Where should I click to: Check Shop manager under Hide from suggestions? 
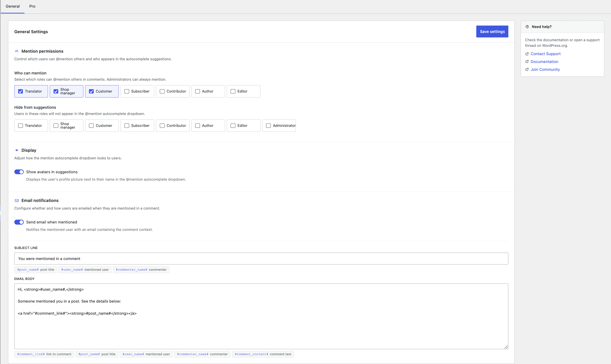pyautogui.click(x=56, y=126)
